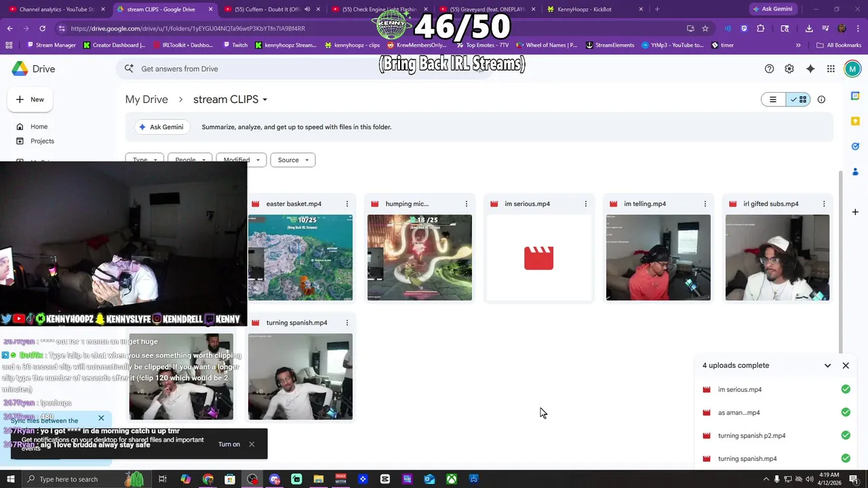Open a new browser tab
Image resolution: width=868 pixels, height=488 pixels.
[657, 9]
